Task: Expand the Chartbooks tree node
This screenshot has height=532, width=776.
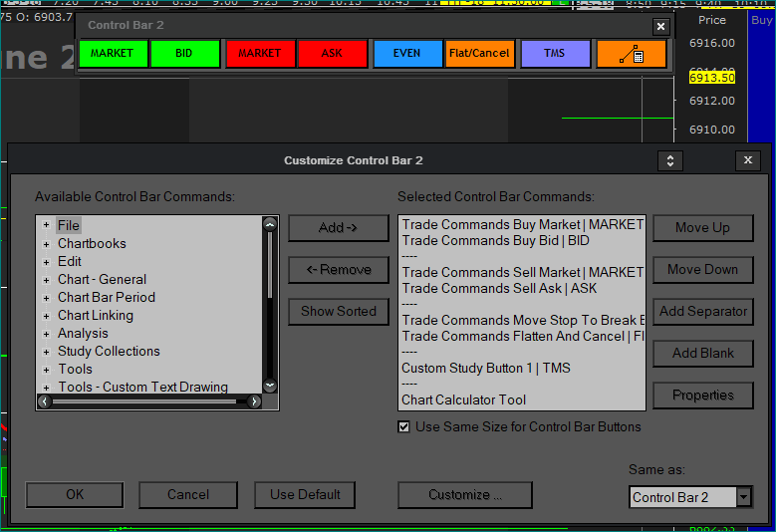Action: 46,244
